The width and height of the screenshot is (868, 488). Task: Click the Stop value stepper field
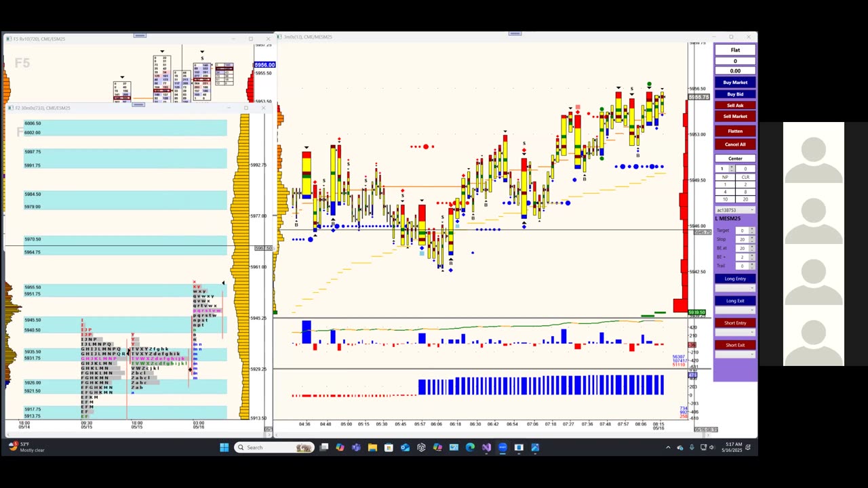(x=744, y=239)
